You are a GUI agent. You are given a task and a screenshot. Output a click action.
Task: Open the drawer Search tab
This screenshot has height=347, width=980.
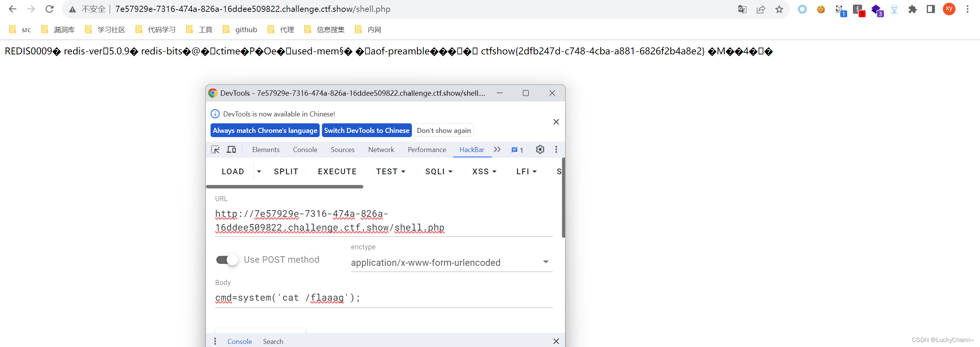[273, 341]
